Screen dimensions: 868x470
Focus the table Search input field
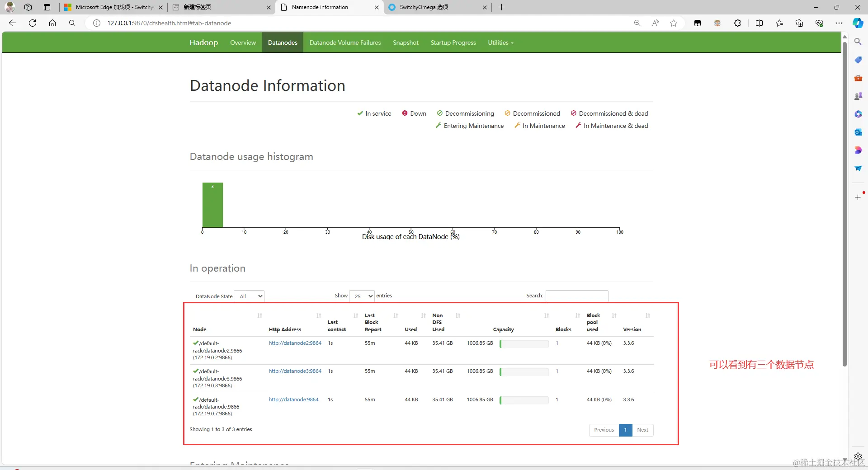[x=577, y=296]
